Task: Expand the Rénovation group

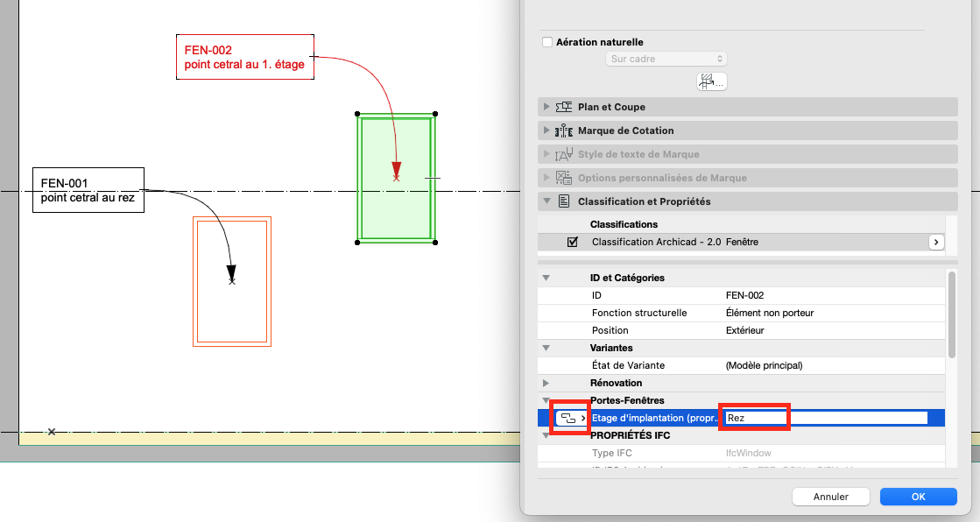Action: pyautogui.click(x=546, y=383)
